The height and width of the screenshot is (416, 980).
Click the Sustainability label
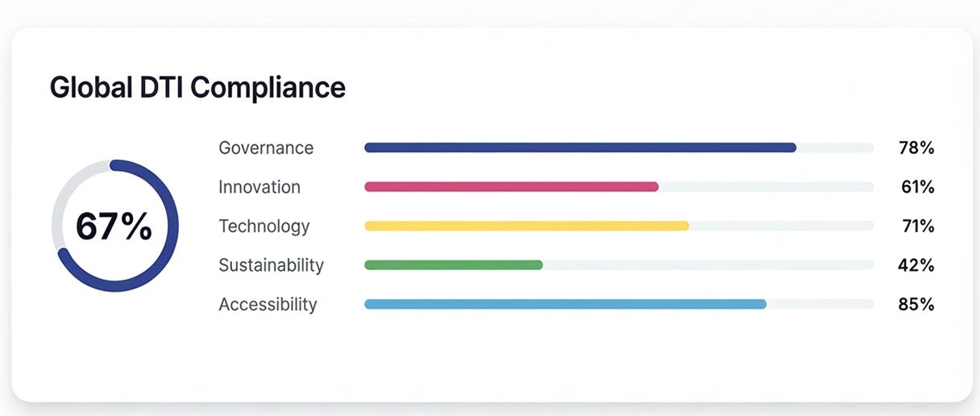click(x=272, y=265)
